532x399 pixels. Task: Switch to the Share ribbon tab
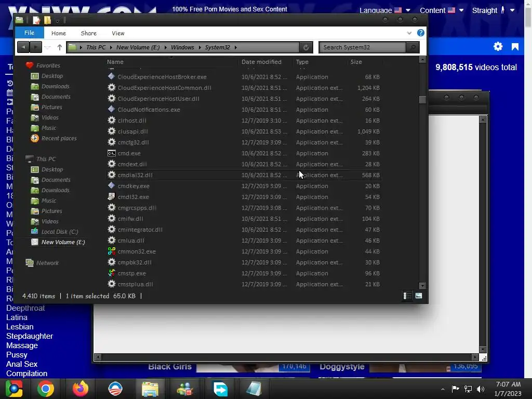tap(88, 33)
